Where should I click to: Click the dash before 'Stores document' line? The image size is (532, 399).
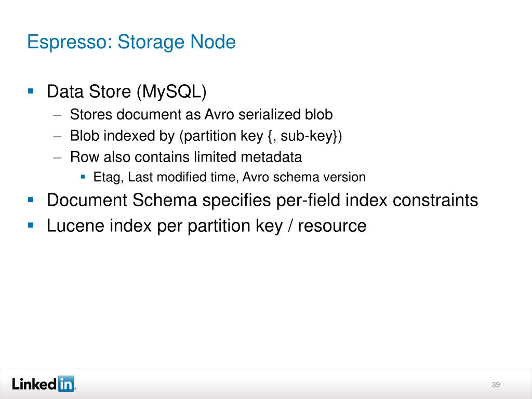coord(57,115)
